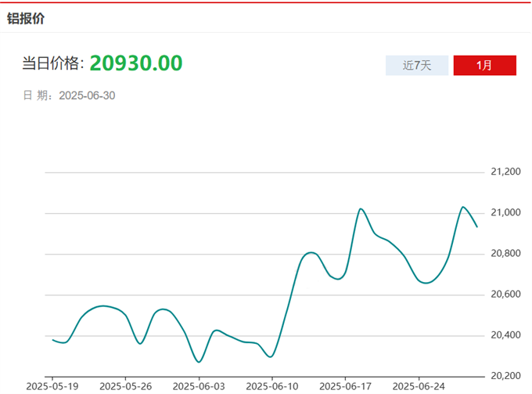Click the 2025-05-26 x-axis label

125,386
